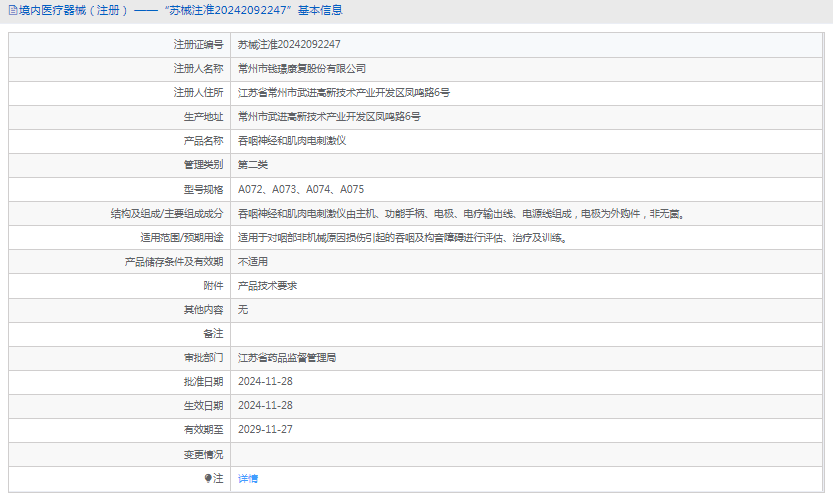Select model specs A072、A073、A074、A075
833x497 pixels.
pos(301,189)
